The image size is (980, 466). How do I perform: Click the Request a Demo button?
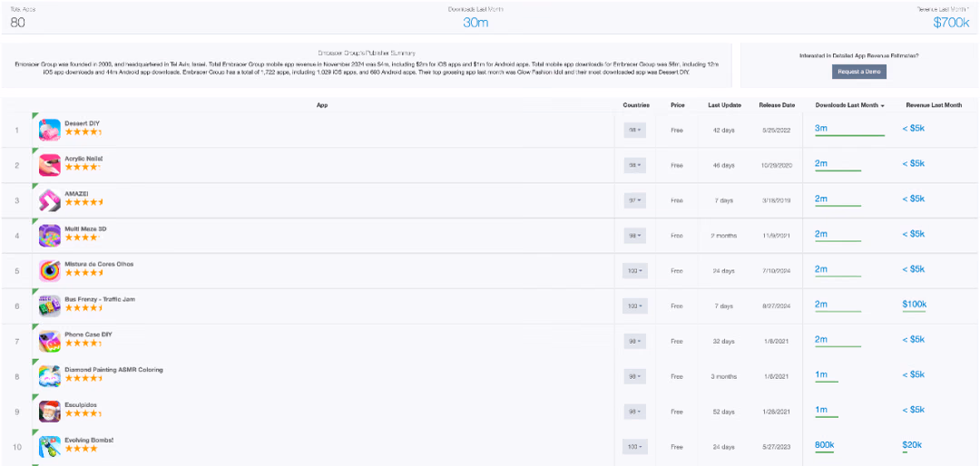pos(858,72)
